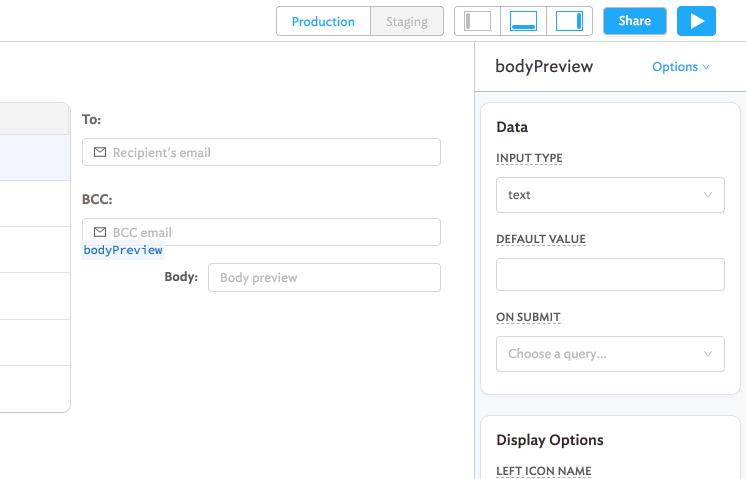746x479 pixels.
Task: Click envelope icon in Recipient's email field
Action: 100,152
